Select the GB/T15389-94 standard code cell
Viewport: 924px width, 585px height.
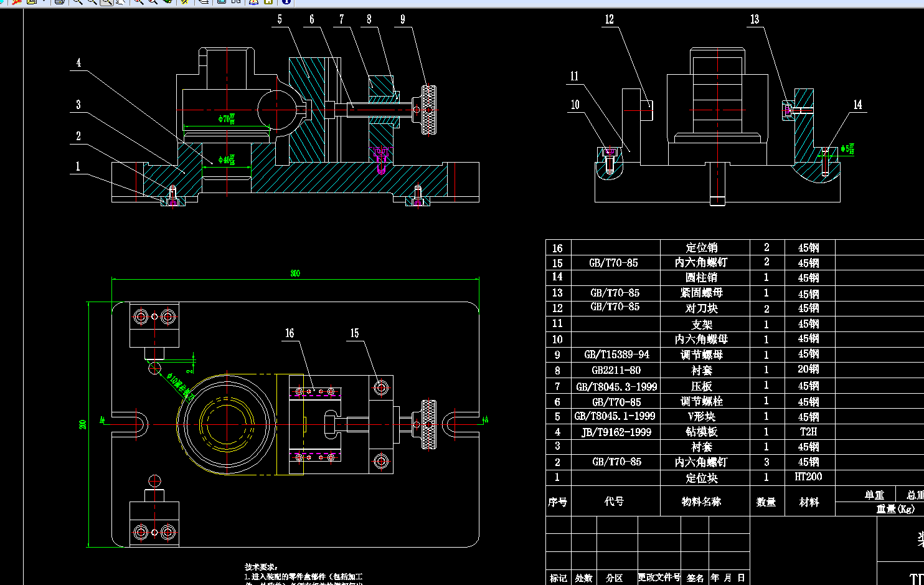pos(616,354)
